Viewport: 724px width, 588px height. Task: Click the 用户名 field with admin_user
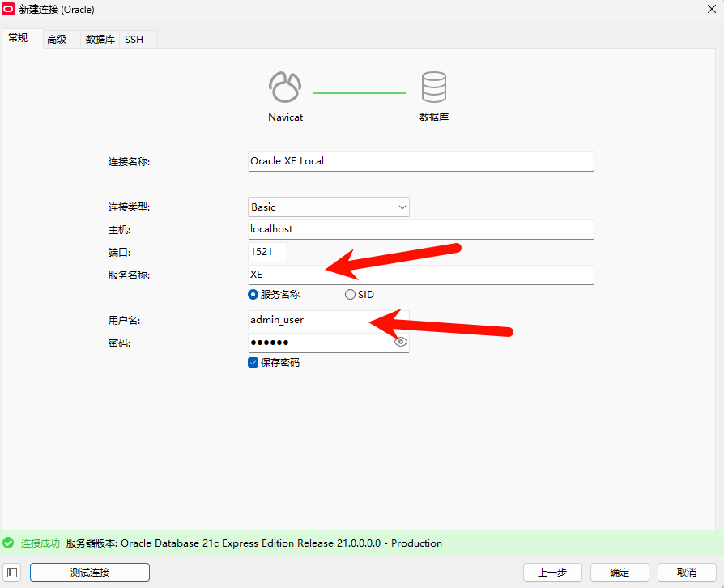click(328, 320)
